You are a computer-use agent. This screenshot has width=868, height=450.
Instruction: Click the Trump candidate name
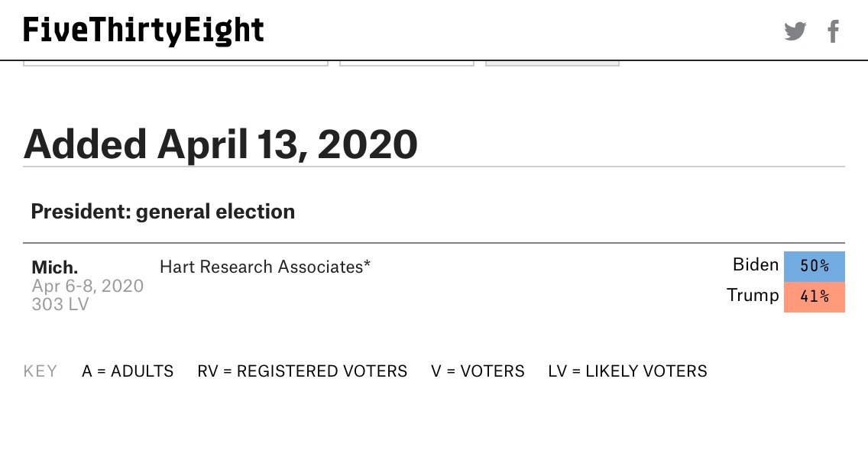(x=753, y=296)
